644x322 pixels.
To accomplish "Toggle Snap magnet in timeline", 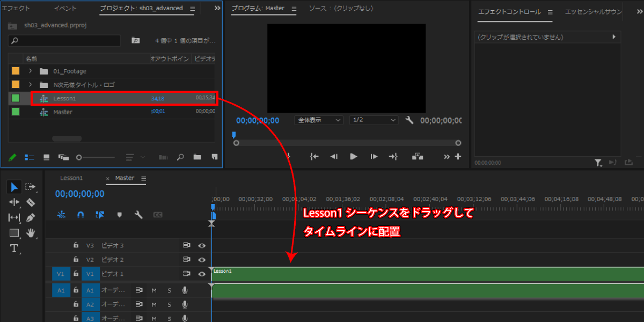I will click(x=80, y=215).
